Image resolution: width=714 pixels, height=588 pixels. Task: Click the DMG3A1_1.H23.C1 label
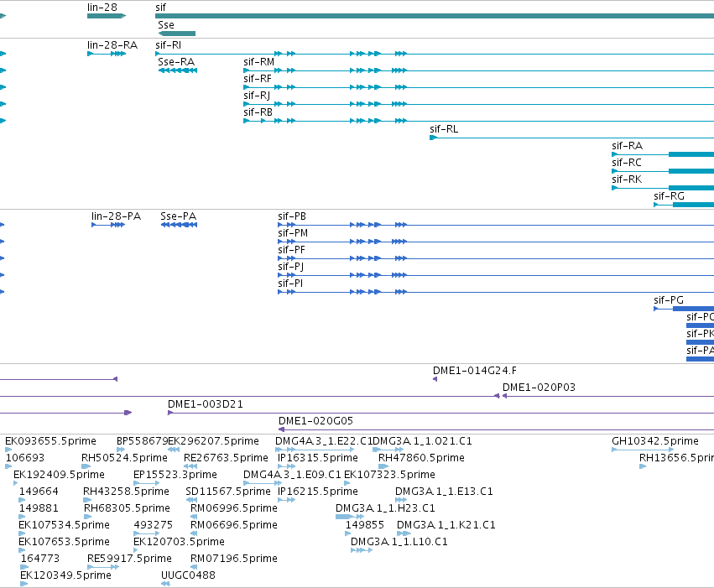coord(385,508)
